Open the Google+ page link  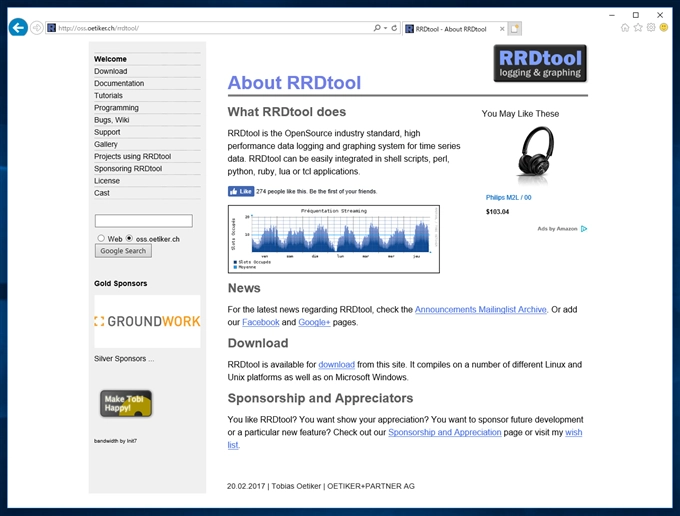(x=314, y=322)
